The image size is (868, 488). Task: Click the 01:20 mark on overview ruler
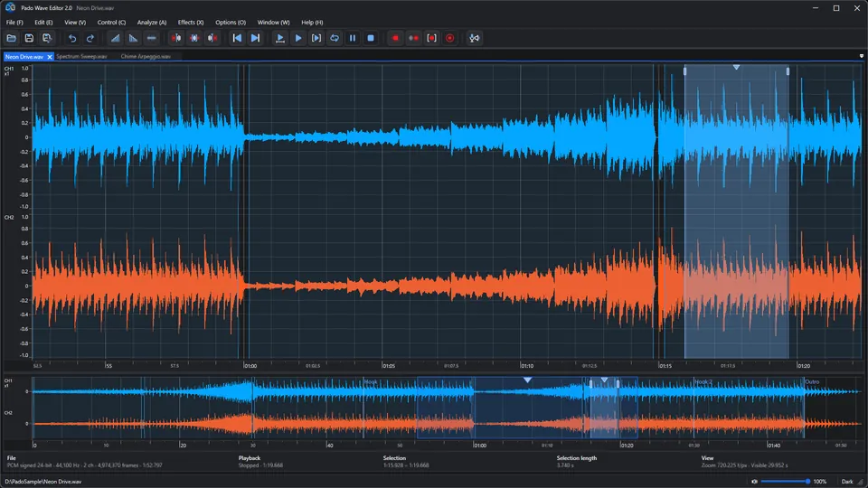(627, 445)
